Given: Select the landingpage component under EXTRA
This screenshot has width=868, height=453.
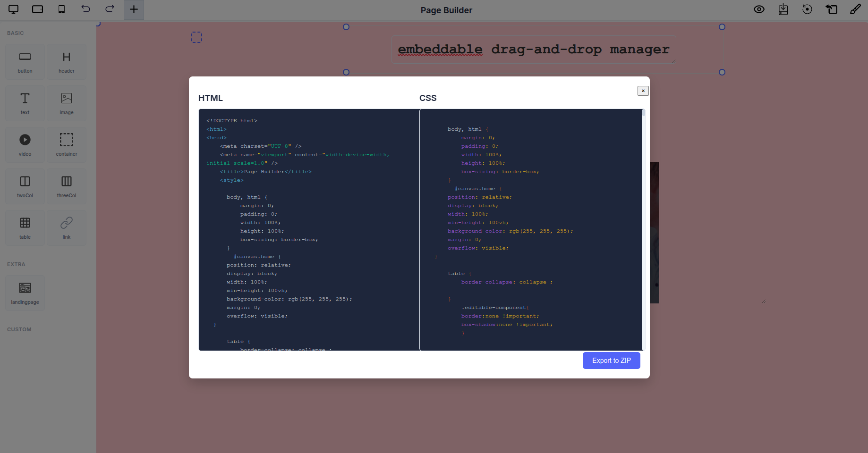Looking at the screenshot, I should point(25,293).
